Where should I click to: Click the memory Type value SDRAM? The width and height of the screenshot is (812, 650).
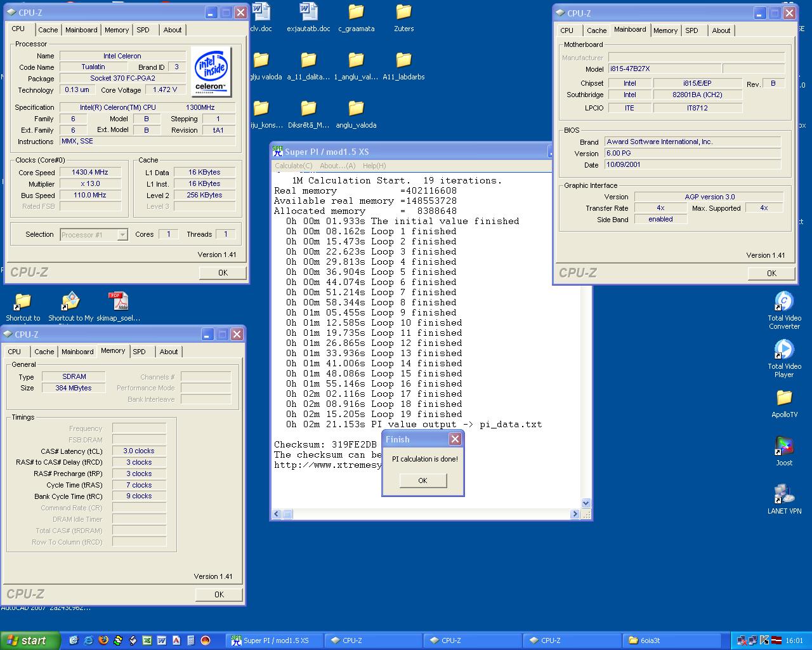pyautogui.click(x=74, y=376)
